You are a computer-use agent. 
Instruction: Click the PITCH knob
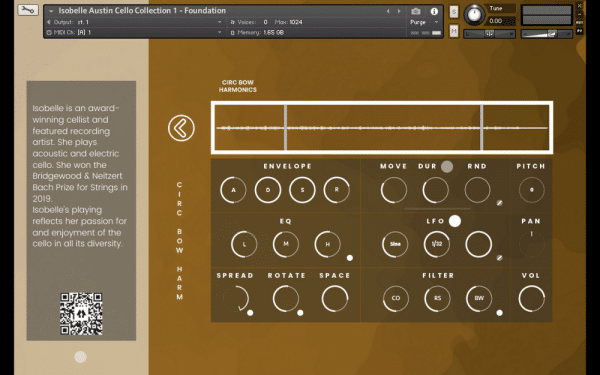(532, 190)
